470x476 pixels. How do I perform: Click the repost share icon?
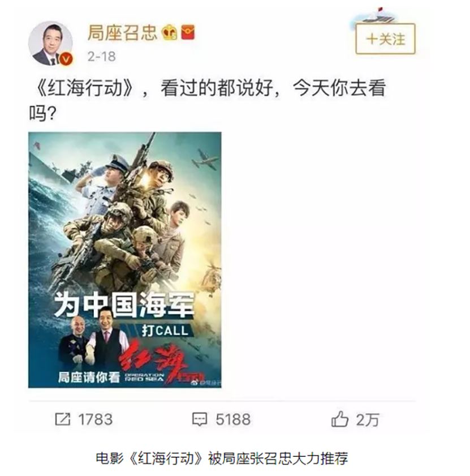click(x=63, y=419)
